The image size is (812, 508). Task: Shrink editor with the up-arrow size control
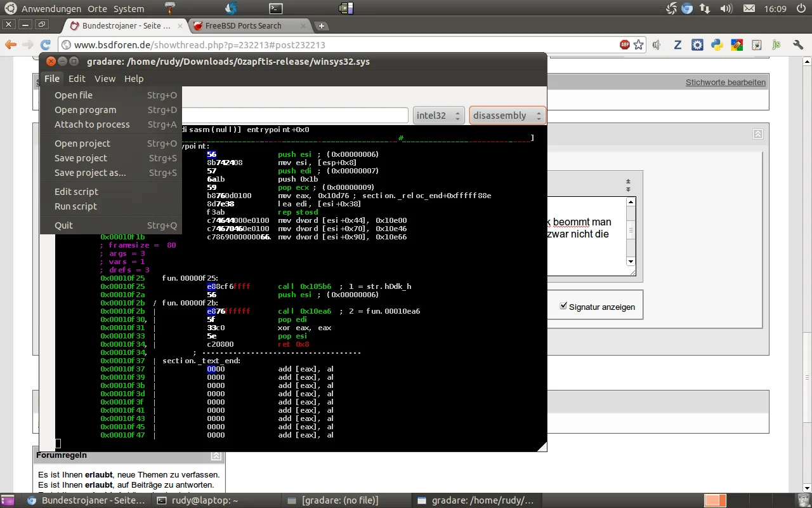(628, 182)
